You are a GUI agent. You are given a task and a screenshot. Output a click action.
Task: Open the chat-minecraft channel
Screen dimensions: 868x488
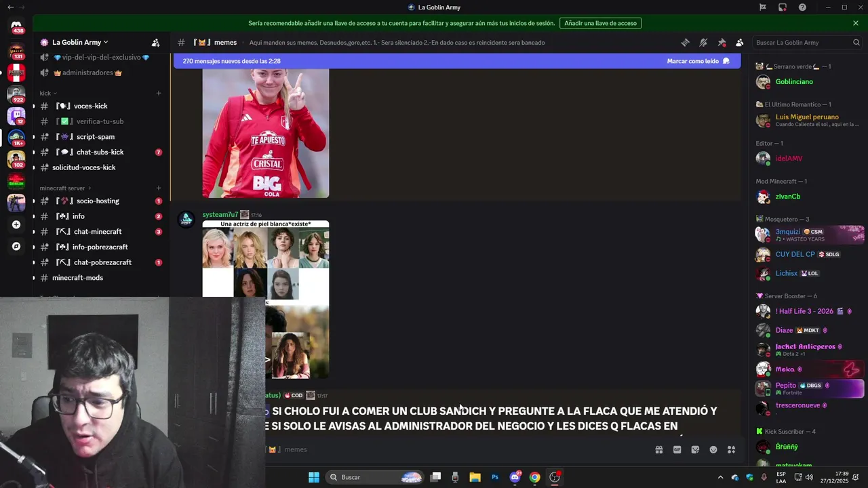pyautogui.click(x=101, y=232)
